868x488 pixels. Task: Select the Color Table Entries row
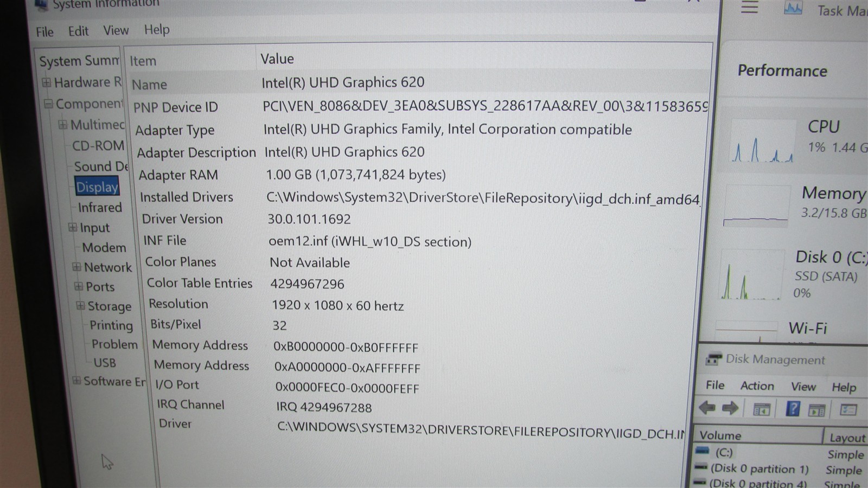(x=421, y=284)
